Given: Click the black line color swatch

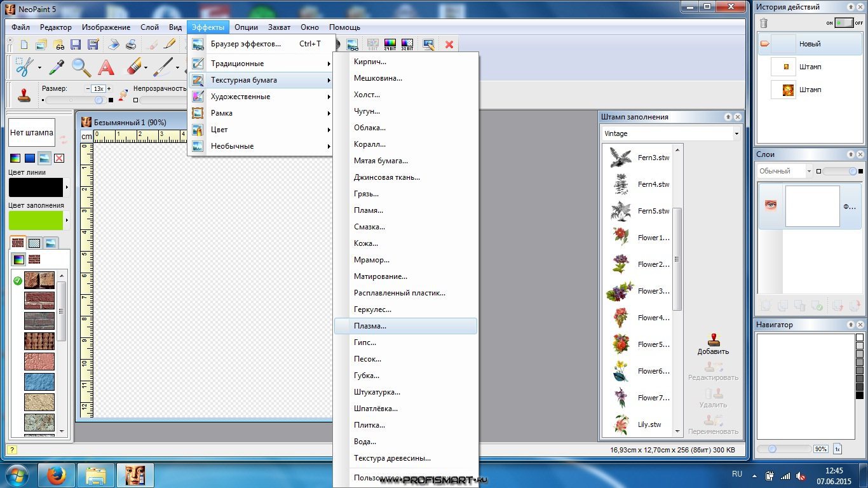Looking at the screenshot, I should click(36, 187).
